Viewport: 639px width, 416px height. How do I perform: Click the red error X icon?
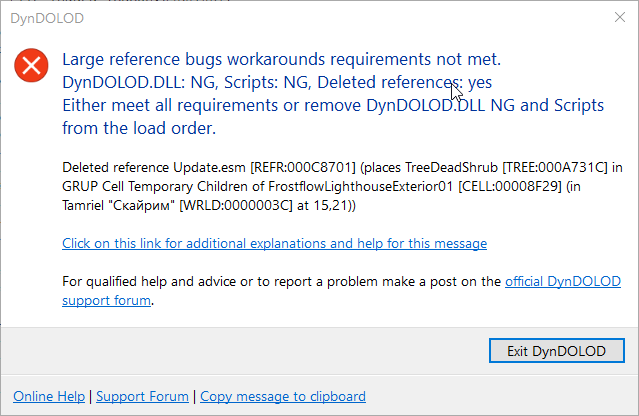(x=31, y=65)
